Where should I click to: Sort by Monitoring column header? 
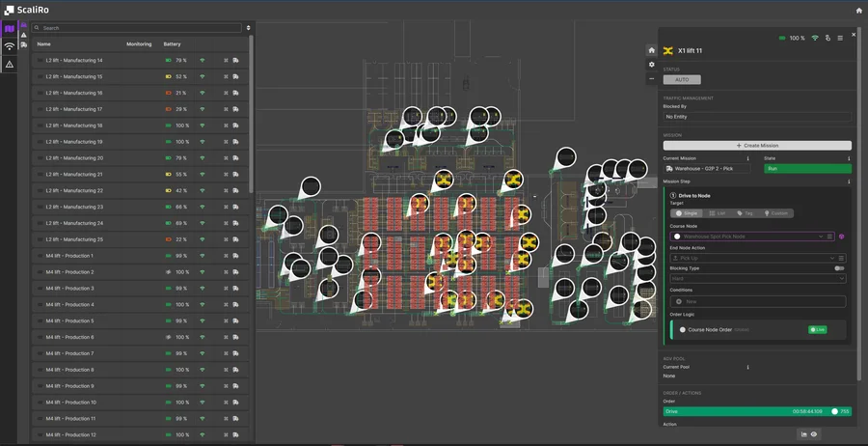(x=139, y=44)
